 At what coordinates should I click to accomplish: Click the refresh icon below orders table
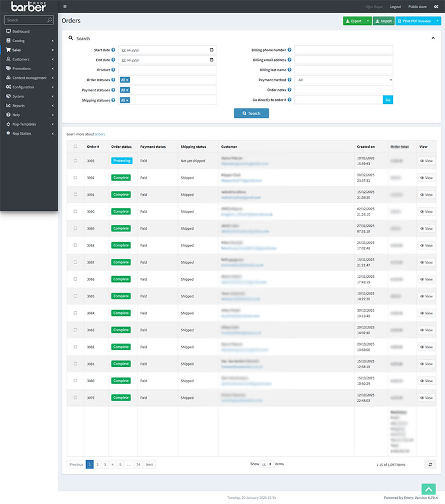[x=430, y=464]
